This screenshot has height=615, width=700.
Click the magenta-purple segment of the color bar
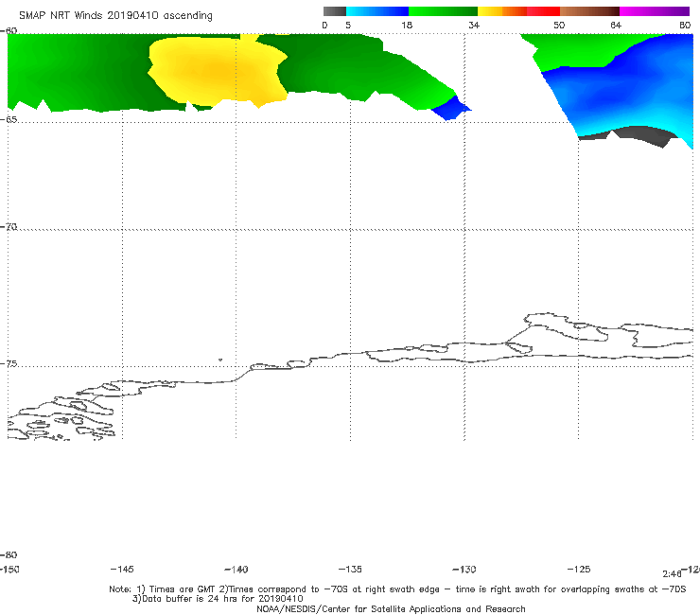(x=655, y=11)
